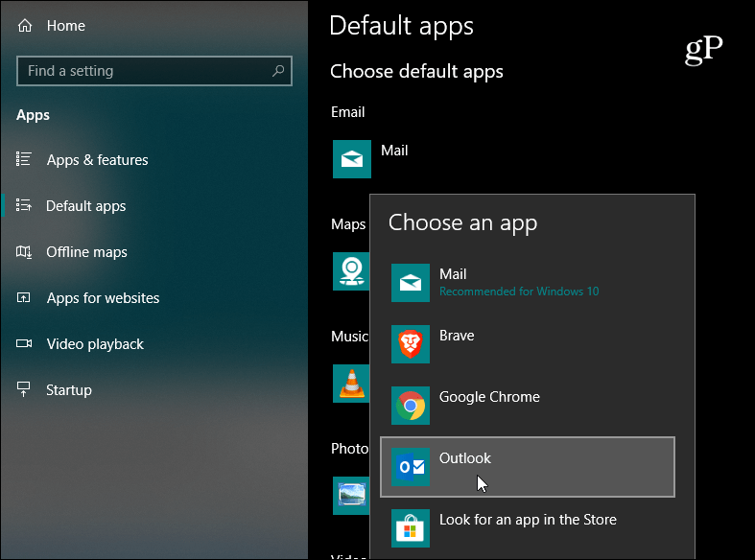This screenshot has width=755, height=560.
Task: Click the Photos default app icon
Action: tap(351, 496)
